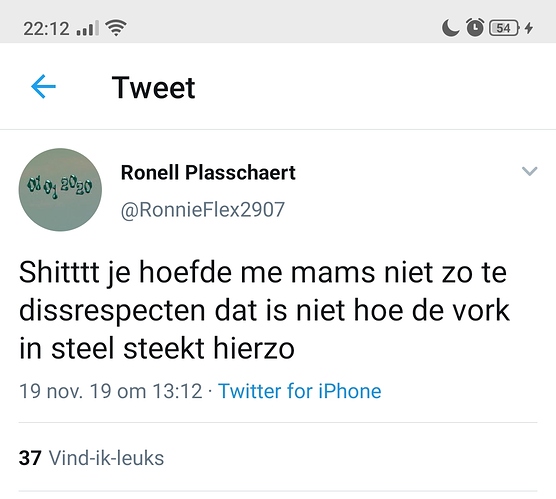
Task: Tap the blue back arrow
Action: pos(43,86)
